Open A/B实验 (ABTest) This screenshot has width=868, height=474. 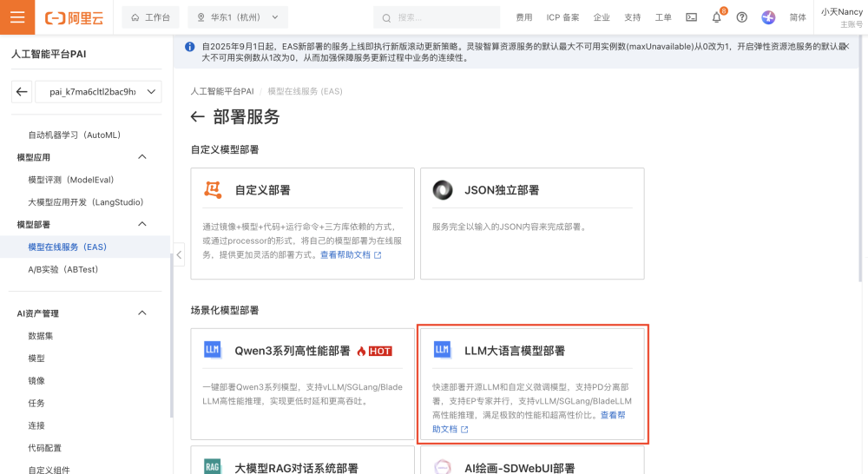coord(63,270)
